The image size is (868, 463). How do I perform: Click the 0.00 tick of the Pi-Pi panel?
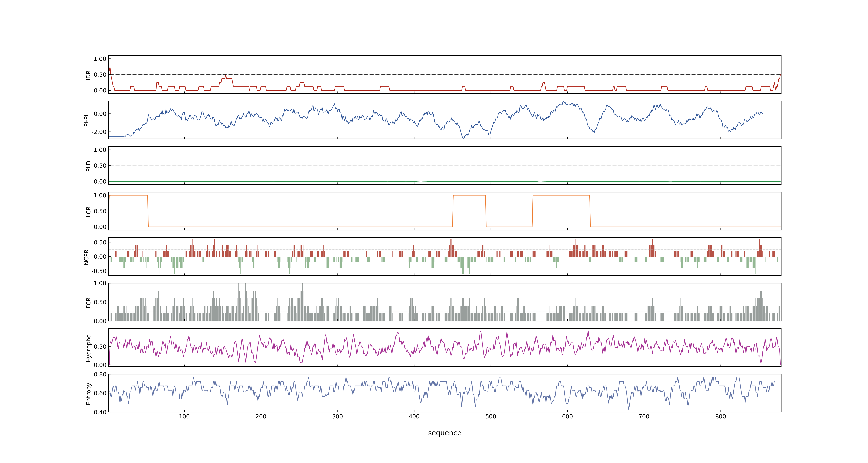[100, 114]
